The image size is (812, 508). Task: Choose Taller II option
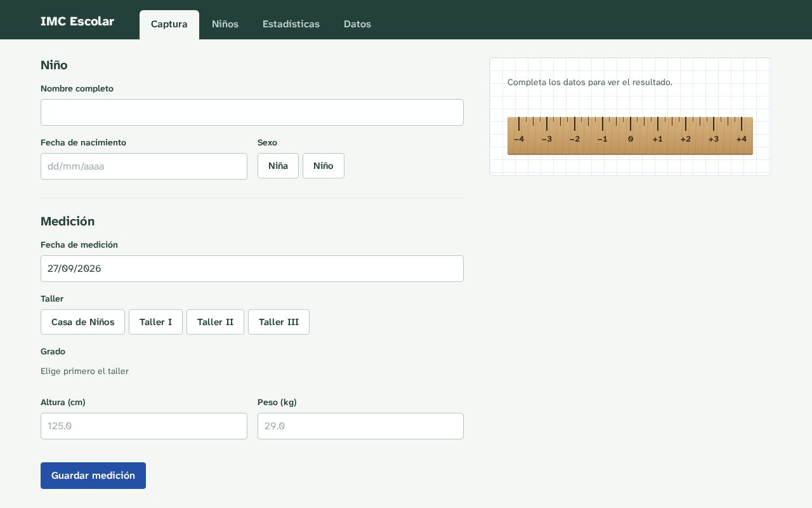click(215, 322)
